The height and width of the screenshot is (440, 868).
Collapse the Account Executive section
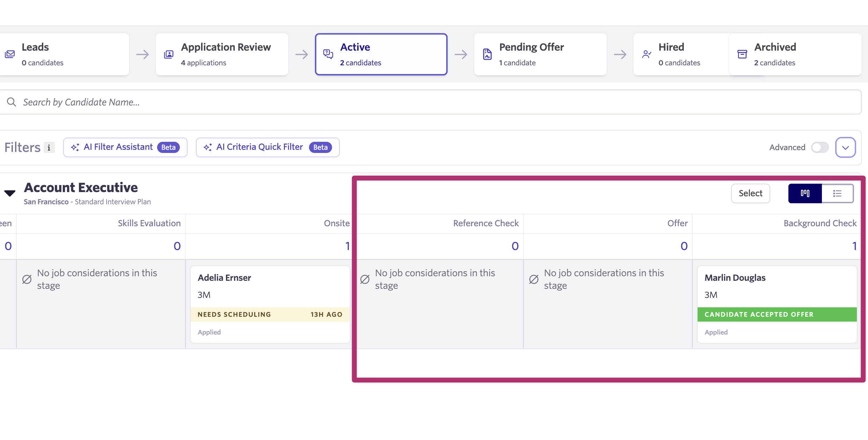(10, 193)
